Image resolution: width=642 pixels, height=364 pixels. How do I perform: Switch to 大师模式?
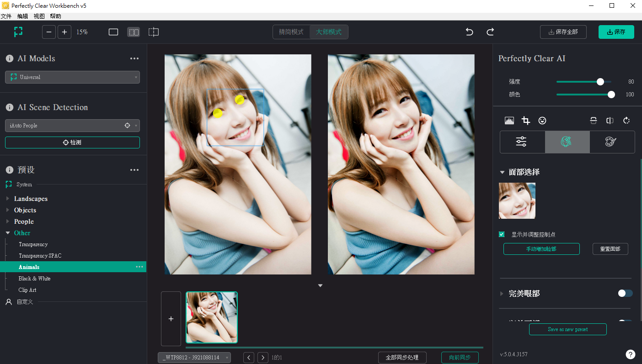[329, 32]
